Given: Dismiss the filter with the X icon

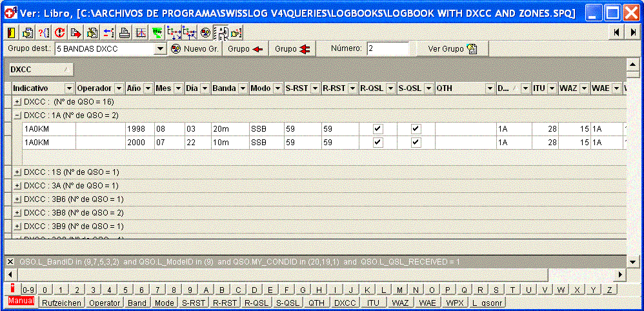Looking at the screenshot, I should coord(10,261).
